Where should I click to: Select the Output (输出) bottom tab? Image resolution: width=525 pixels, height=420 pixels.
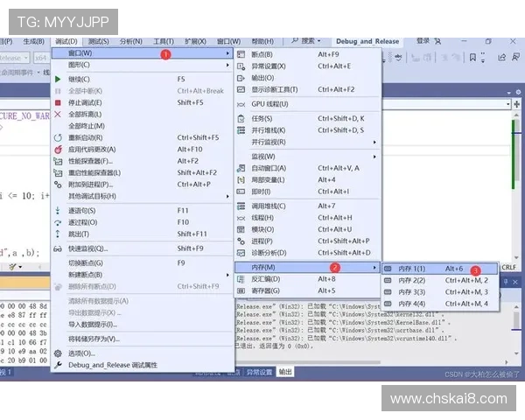click(x=285, y=372)
